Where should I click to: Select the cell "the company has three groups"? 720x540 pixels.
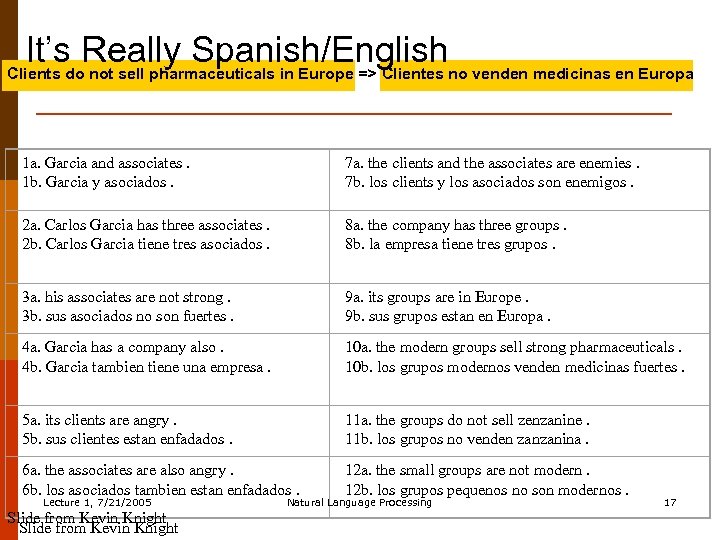tap(456, 234)
